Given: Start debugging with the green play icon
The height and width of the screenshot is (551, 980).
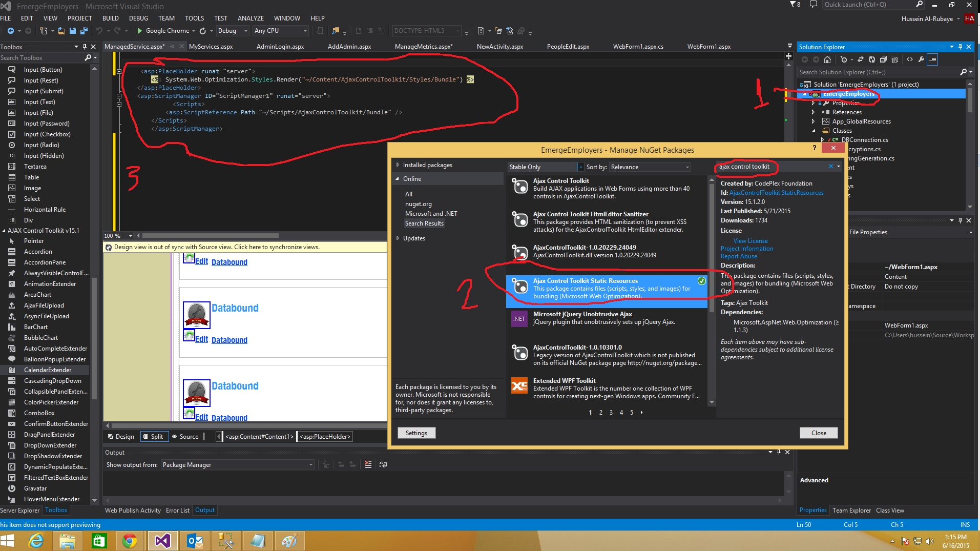Looking at the screenshot, I should [x=139, y=31].
